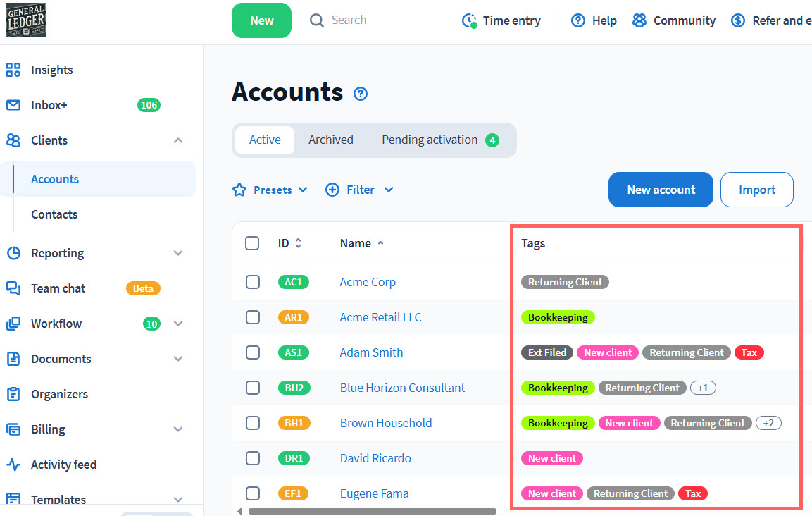Click help icon beside Accounts heading
The image size is (812, 516).
click(361, 94)
